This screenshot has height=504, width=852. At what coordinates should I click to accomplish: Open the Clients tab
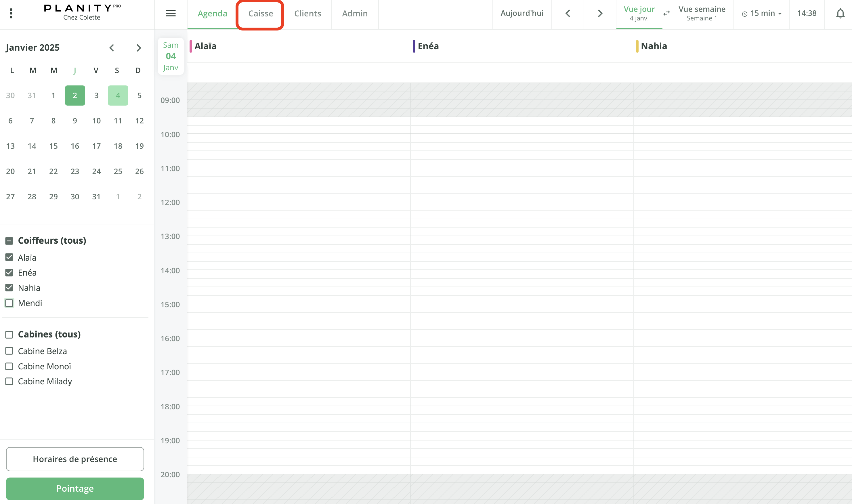(x=307, y=14)
